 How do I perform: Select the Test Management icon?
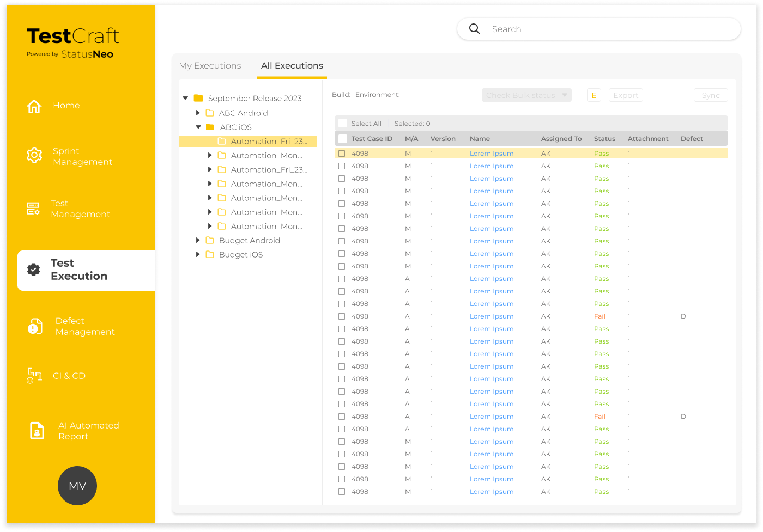coord(33,209)
